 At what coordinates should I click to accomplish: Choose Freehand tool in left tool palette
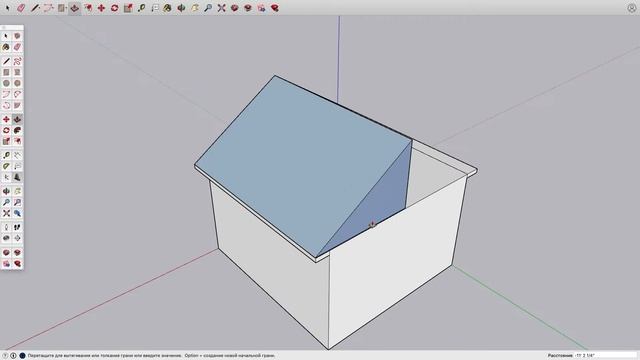[x=17, y=61]
